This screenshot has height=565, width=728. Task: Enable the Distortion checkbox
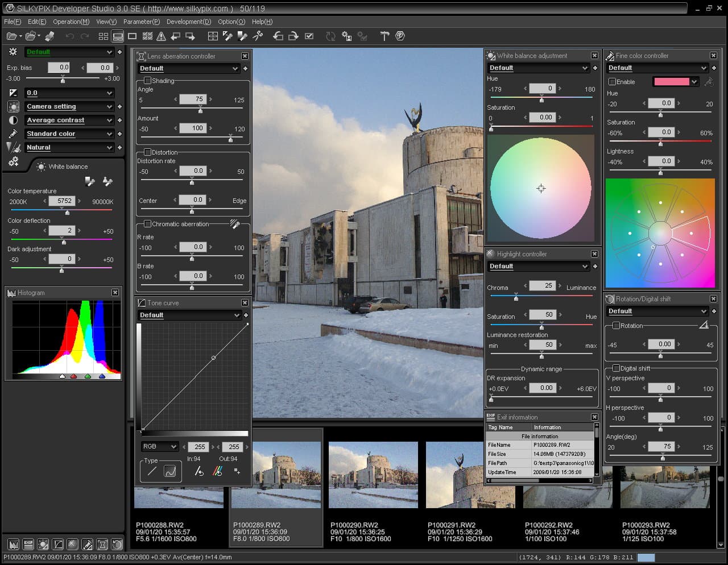pyautogui.click(x=147, y=152)
